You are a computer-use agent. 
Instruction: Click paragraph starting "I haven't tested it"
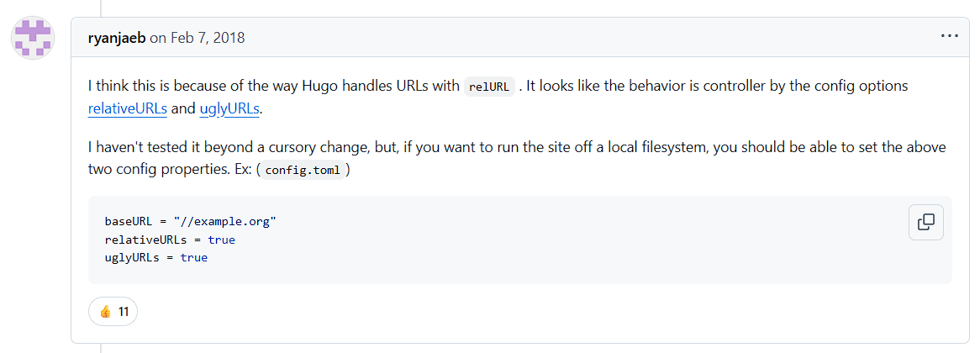point(517,159)
